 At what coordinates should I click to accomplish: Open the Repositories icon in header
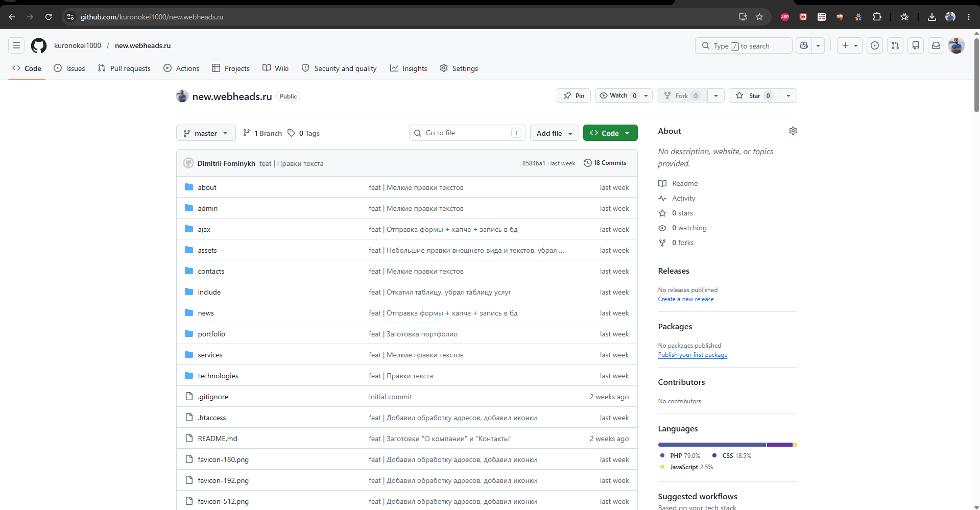tap(916, 45)
